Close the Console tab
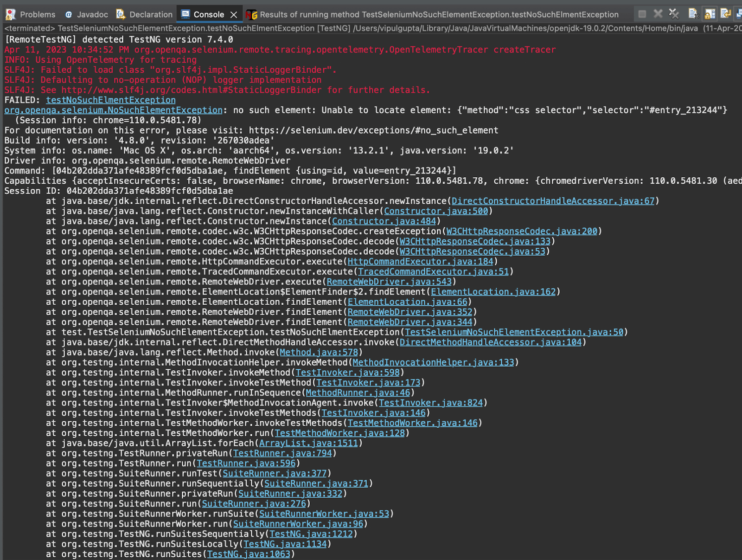742x560 pixels. tap(234, 15)
